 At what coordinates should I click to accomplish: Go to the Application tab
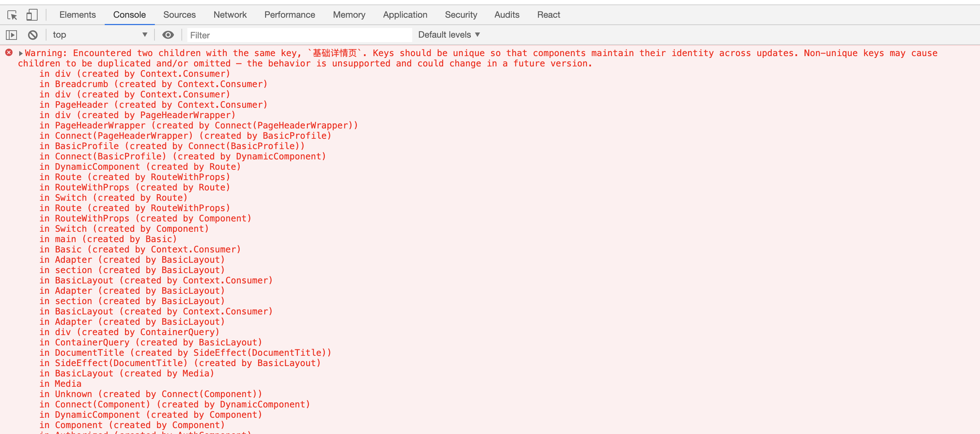405,15
